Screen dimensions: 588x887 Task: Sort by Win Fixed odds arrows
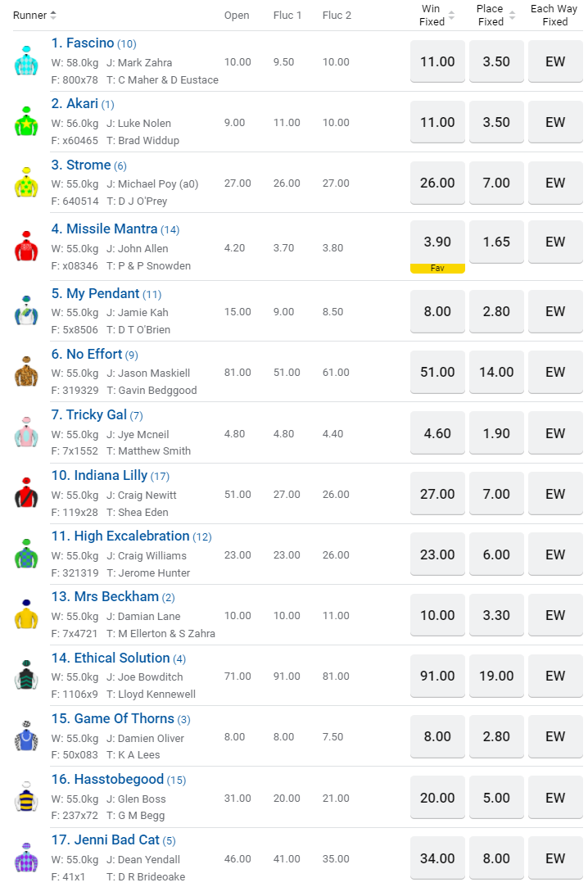pyautogui.click(x=451, y=16)
